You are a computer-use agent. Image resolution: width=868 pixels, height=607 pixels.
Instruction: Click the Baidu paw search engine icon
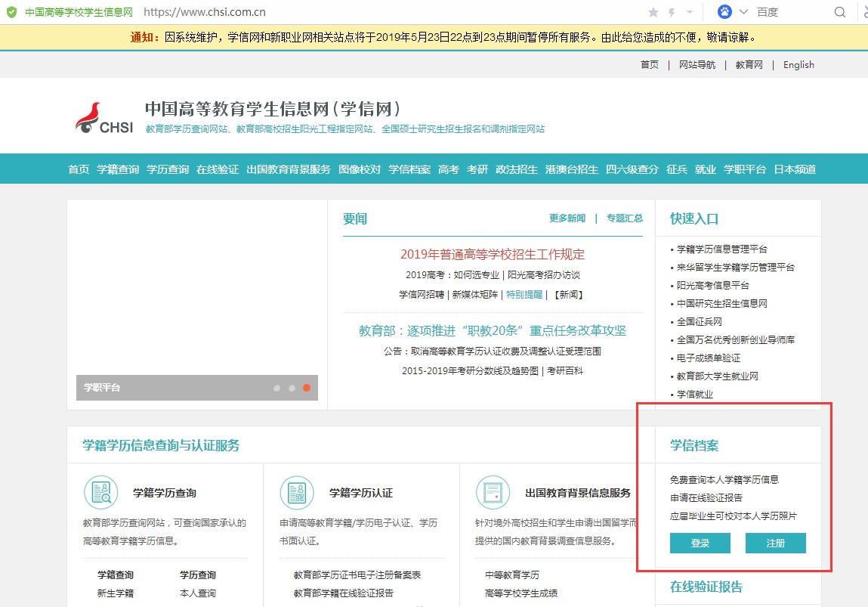point(724,11)
